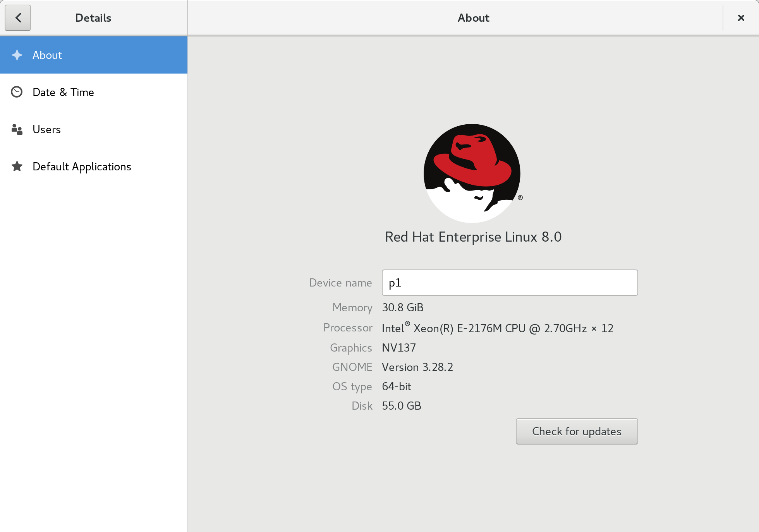
Task: Click the Red Hat logo image
Action: coord(472,173)
